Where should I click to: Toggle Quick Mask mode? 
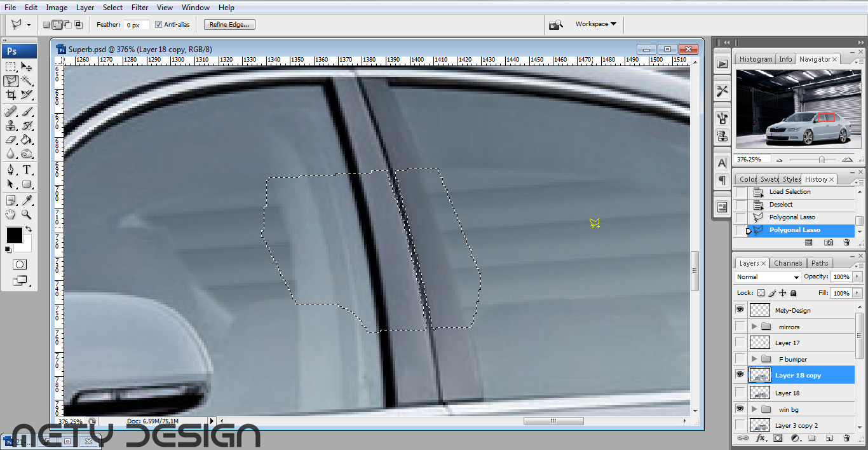pos(19,264)
